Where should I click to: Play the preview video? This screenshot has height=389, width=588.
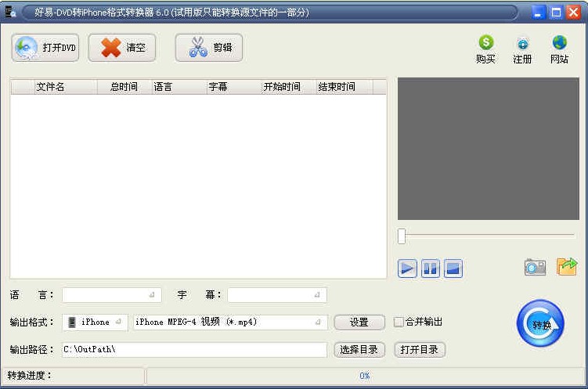(x=407, y=268)
